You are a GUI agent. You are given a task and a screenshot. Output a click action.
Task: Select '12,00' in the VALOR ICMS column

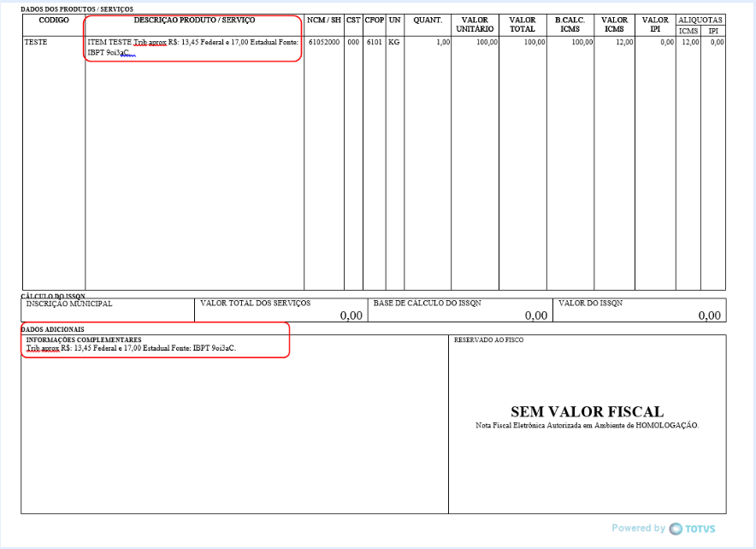click(x=624, y=43)
